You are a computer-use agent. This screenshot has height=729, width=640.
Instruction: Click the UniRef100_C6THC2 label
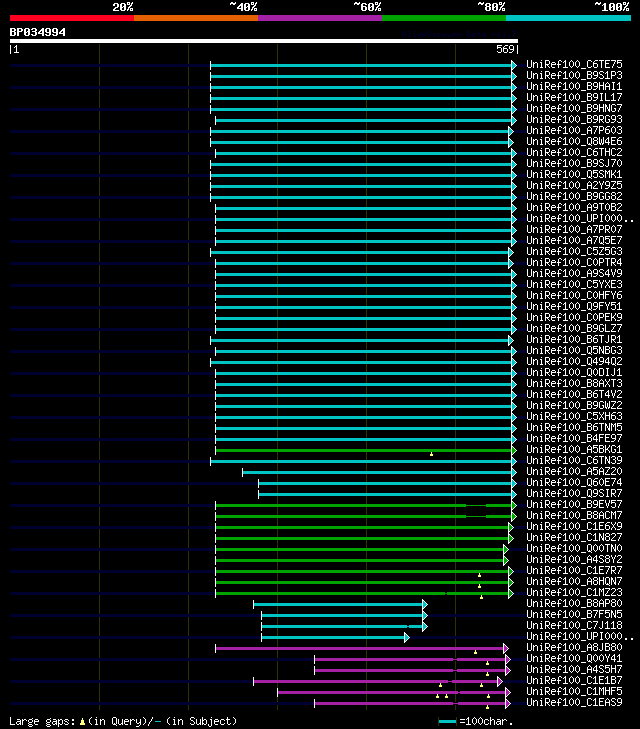(574, 152)
